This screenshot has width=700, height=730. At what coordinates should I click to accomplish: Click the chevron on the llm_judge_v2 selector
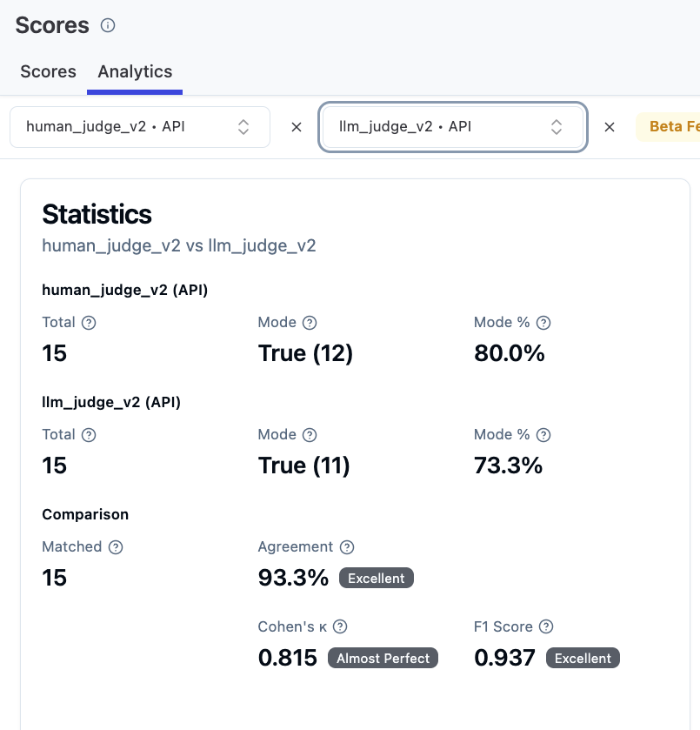click(556, 126)
